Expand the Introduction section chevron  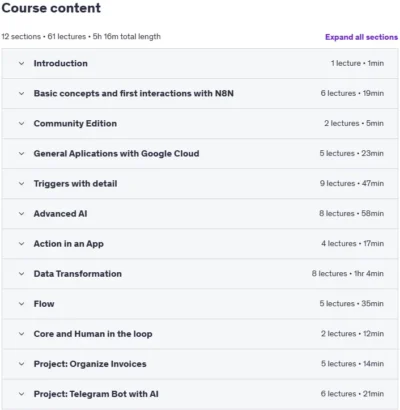[21, 63]
